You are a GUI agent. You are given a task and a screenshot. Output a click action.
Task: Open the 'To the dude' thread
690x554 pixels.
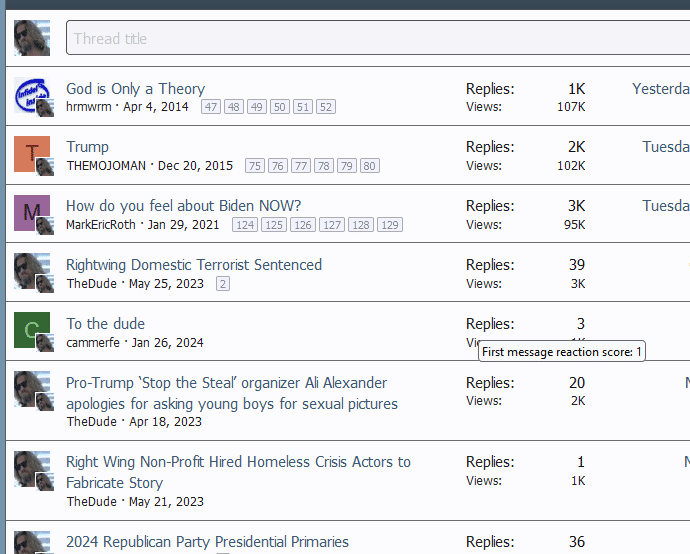point(105,324)
